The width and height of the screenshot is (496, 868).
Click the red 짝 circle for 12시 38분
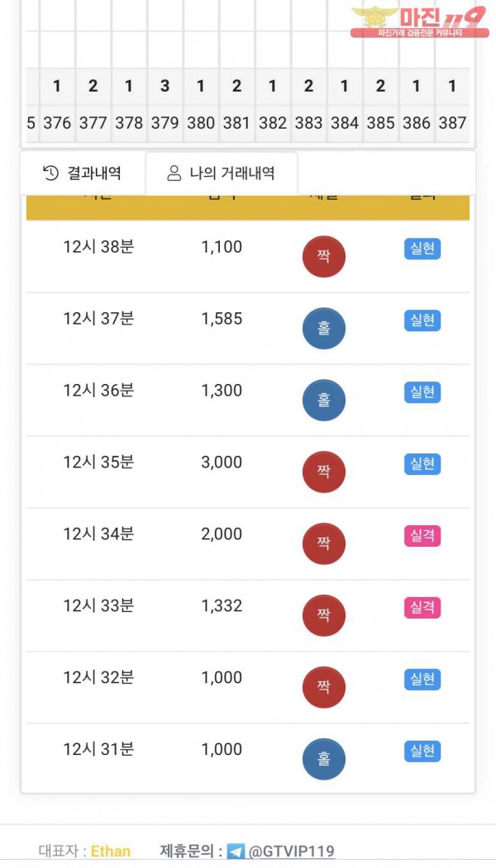pos(324,256)
